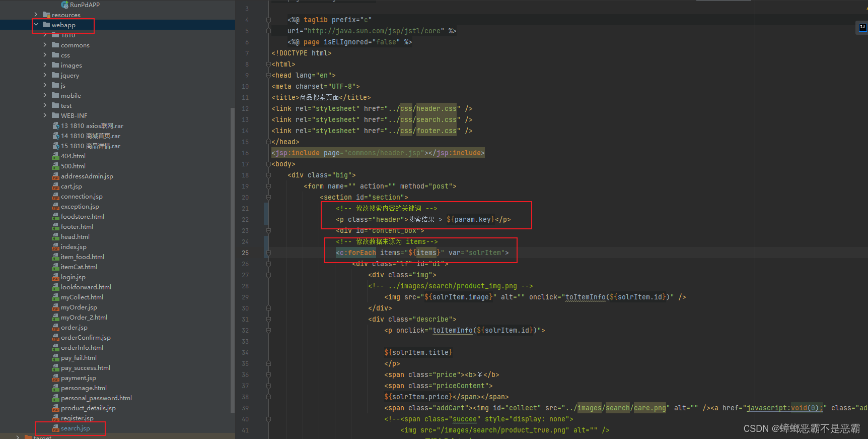The width and height of the screenshot is (868, 439).
Task: Click the rar icon of '13 1810 axios联网.rar'
Action: coord(56,126)
